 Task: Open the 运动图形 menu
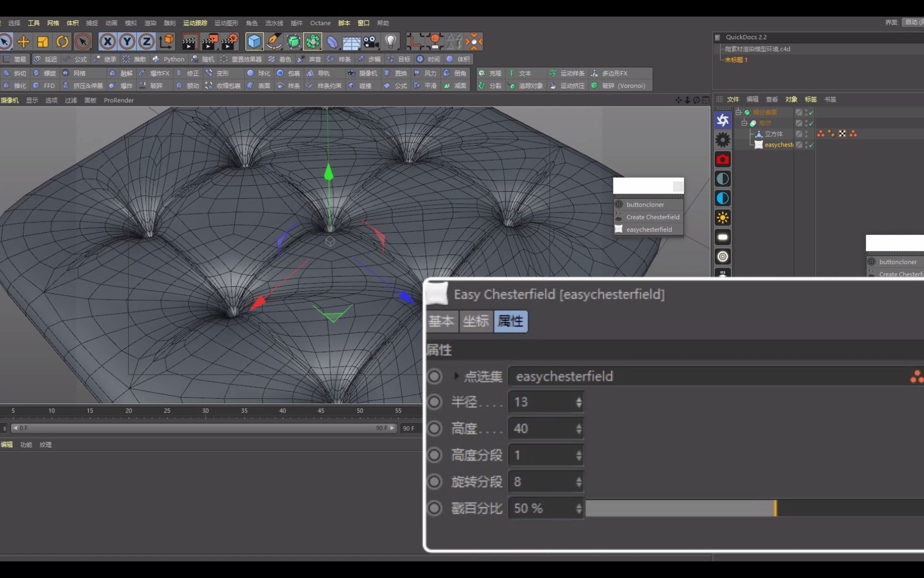click(226, 23)
